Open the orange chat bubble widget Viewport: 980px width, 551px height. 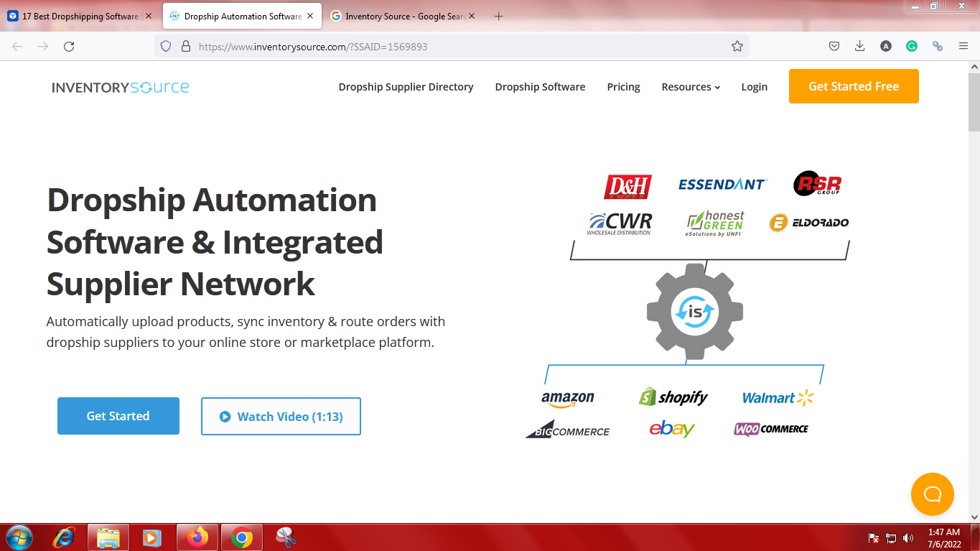932,494
